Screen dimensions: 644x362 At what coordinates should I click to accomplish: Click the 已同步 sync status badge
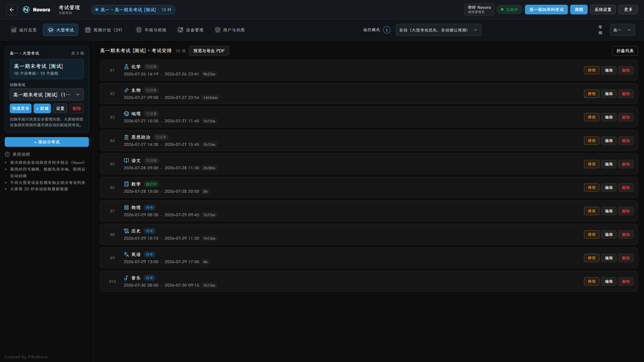click(509, 10)
